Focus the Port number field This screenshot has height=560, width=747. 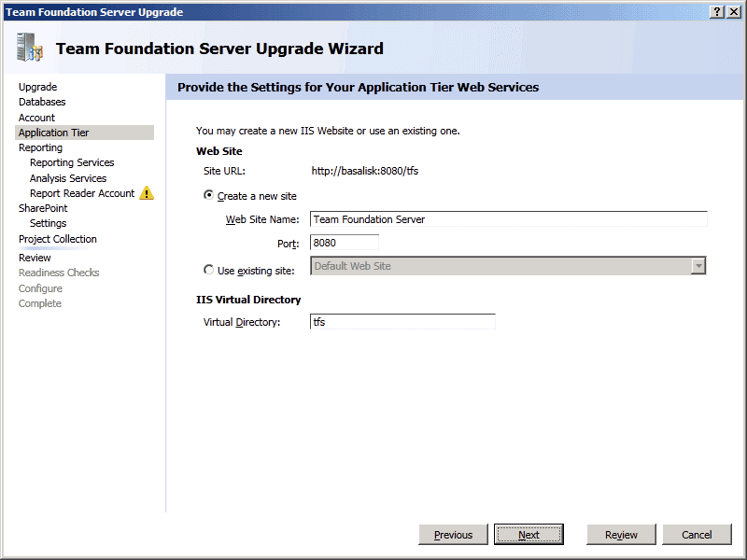[344, 243]
